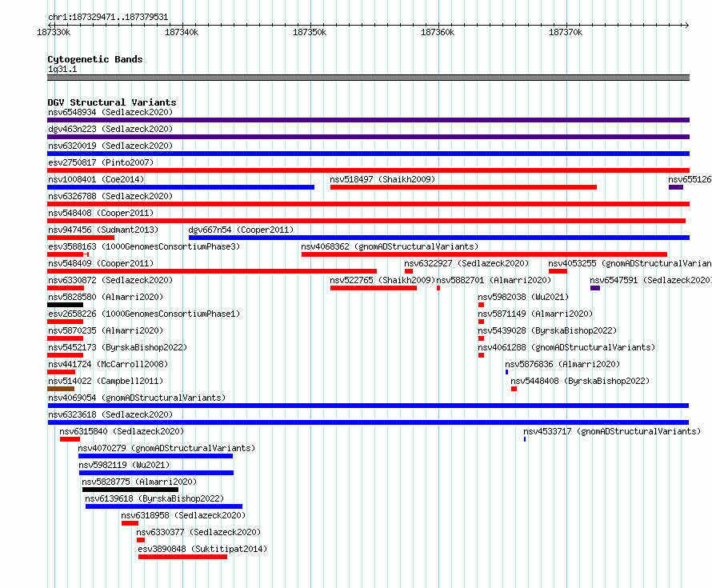Click nsv6315840 (Sedlazeck2020) label
712x588 pixels.
click(122, 431)
